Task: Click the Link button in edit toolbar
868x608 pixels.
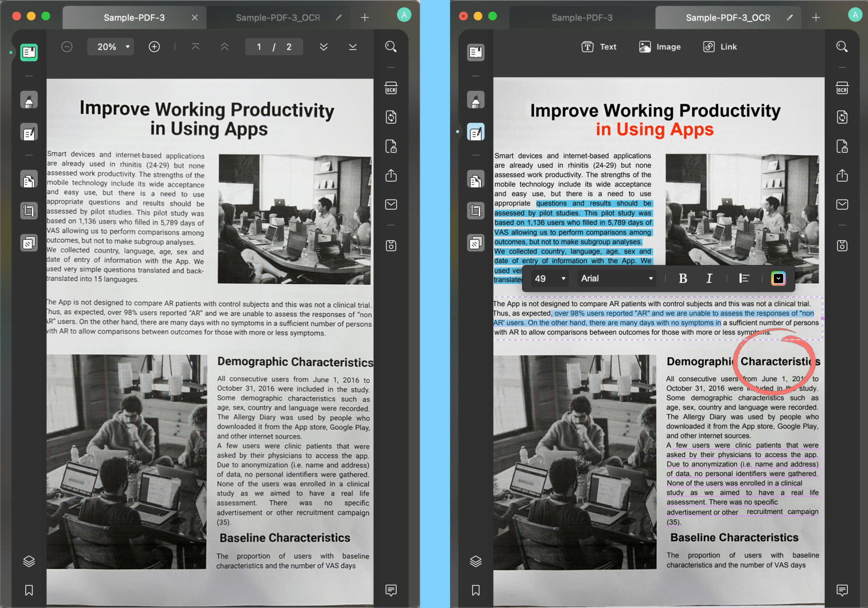Action: point(720,46)
